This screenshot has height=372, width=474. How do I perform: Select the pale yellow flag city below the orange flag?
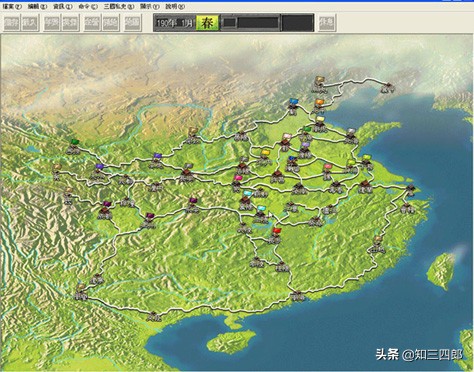point(319,123)
